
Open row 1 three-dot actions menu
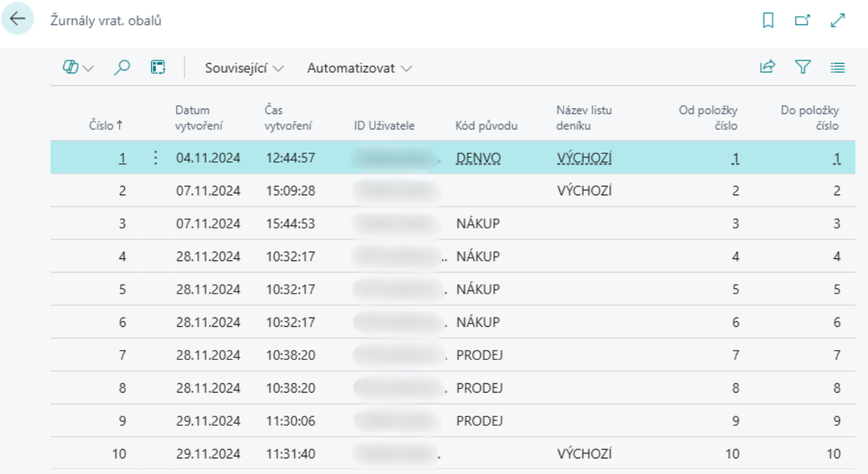155,158
